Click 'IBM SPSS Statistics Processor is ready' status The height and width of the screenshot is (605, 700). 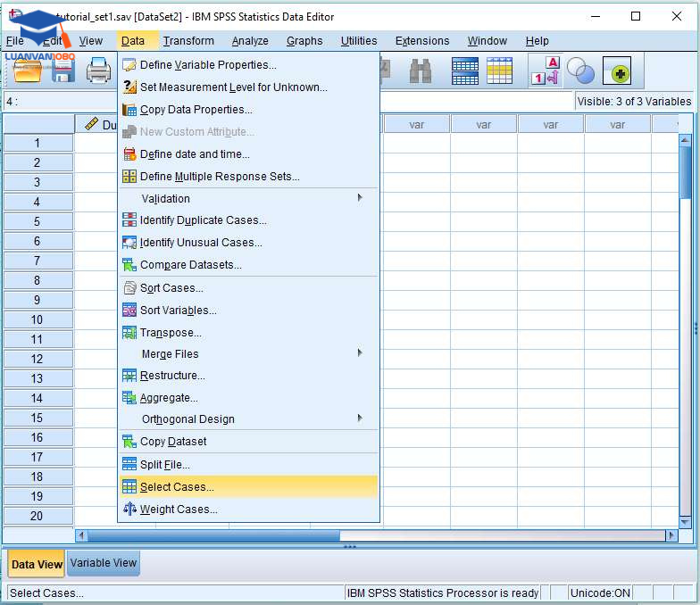tap(443, 593)
